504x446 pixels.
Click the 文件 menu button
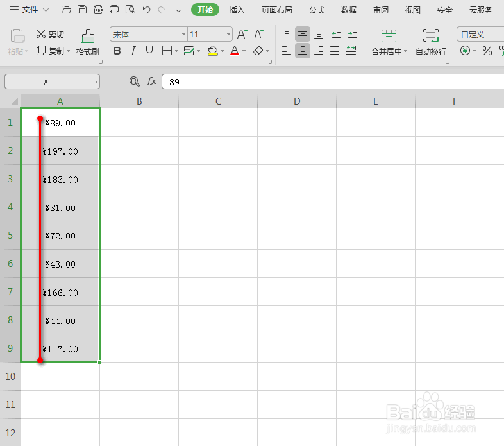tap(29, 10)
